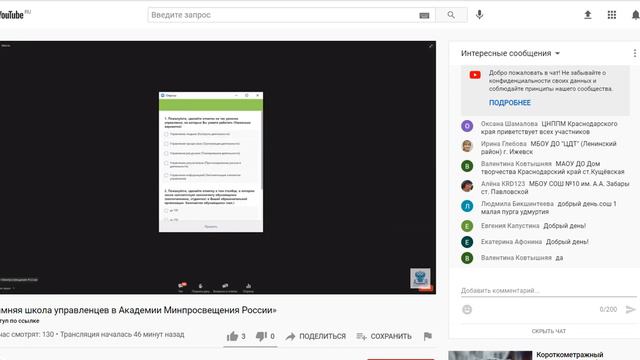Send the chat message arrow

click(630, 310)
